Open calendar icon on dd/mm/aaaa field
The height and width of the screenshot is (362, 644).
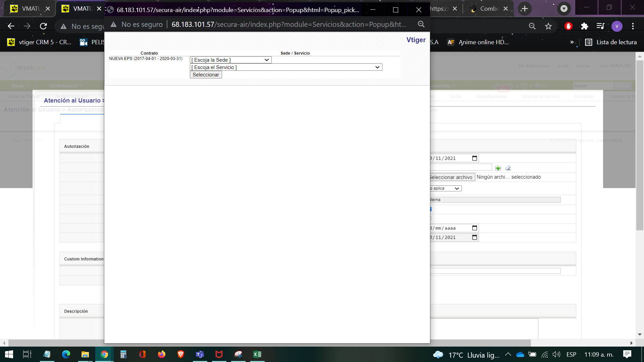(474, 228)
